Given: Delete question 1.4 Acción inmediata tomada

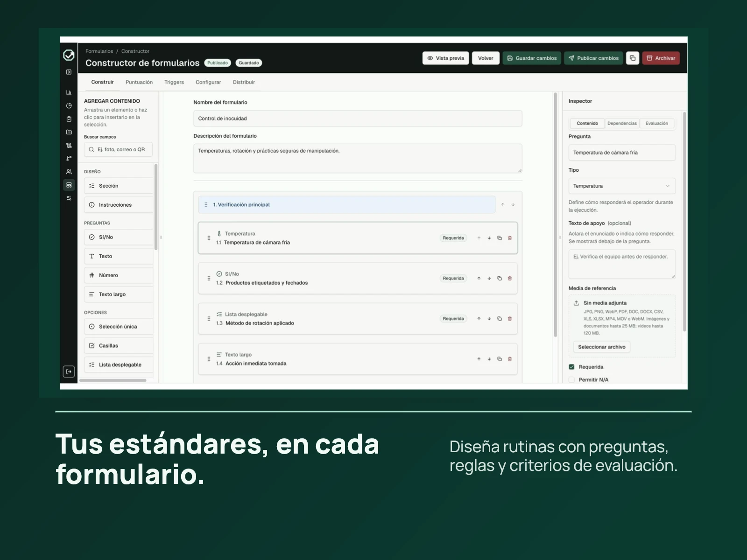Looking at the screenshot, I should click(x=510, y=359).
